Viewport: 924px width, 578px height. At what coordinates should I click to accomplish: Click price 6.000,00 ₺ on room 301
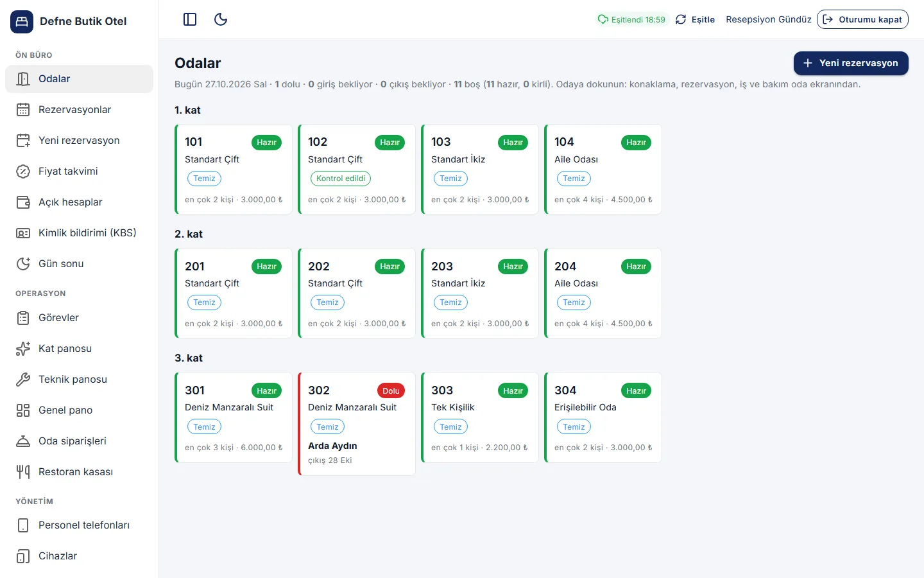pos(262,448)
